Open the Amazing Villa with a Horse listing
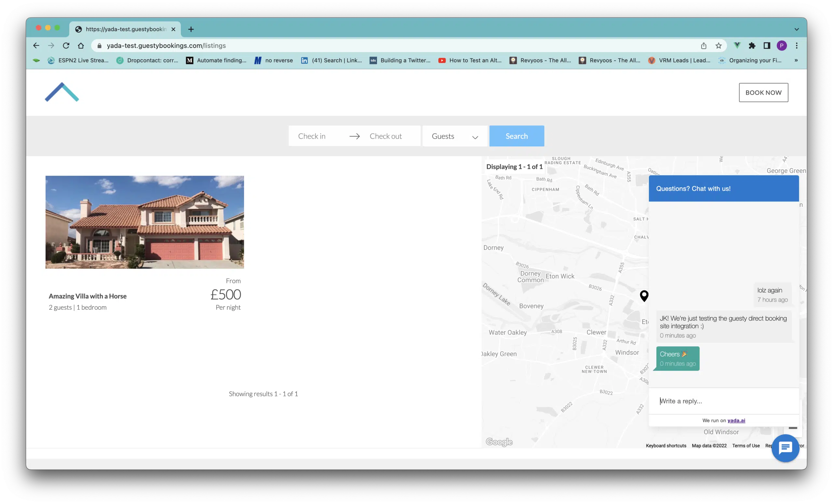This screenshot has height=504, width=833. (x=88, y=296)
